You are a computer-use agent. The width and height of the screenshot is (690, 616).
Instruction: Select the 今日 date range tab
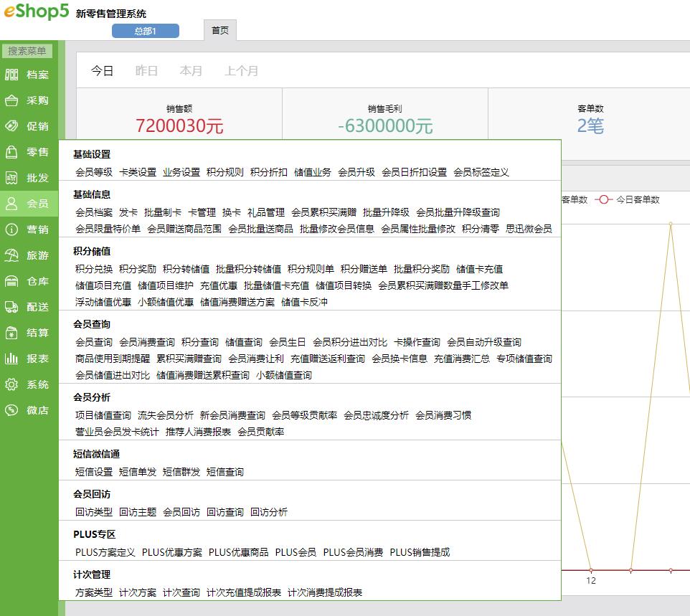(x=102, y=71)
